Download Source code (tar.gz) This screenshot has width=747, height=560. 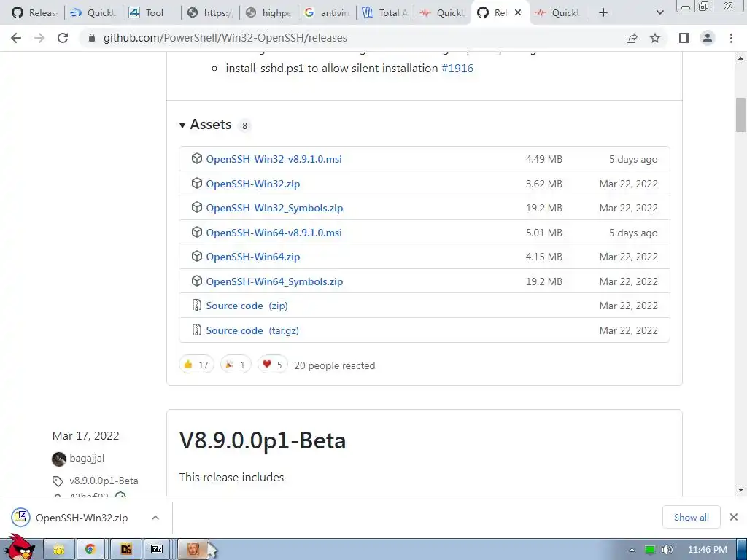tap(252, 330)
